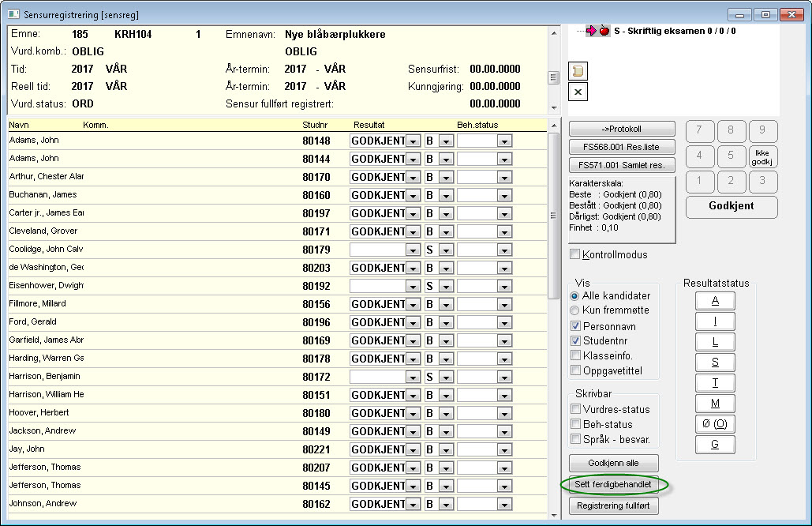Select the Alle kandidater radio button

tap(574, 296)
